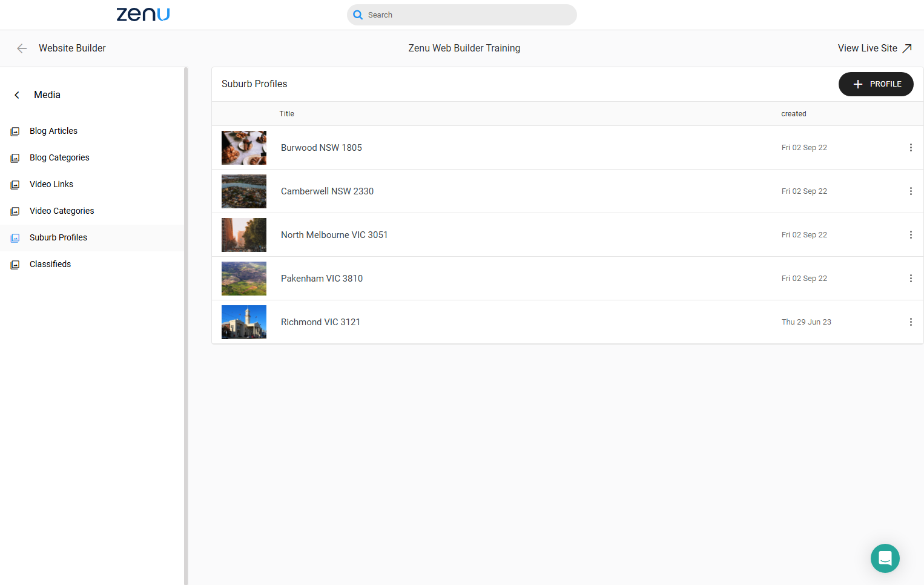Click the Camberwell aerial thumbnail
This screenshot has width=924, height=585.
coord(244,191)
